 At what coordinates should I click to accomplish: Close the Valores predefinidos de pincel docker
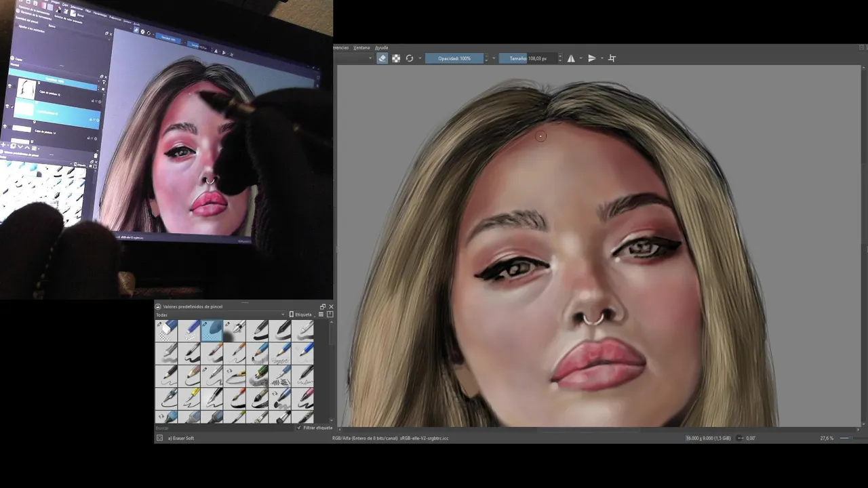(331, 306)
